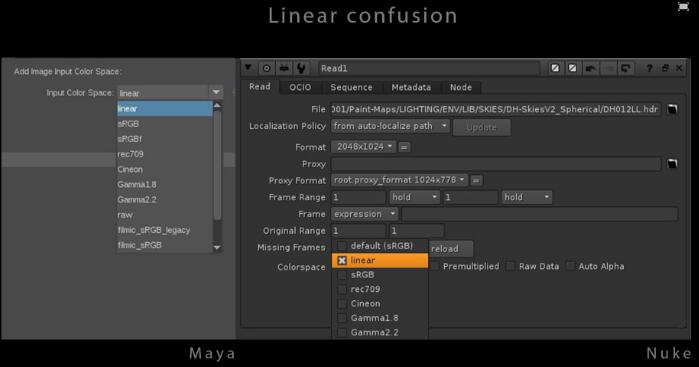The width and height of the screenshot is (699, 367).
Task: Click the icon left of the wrench in Read1 header
Action: (284, 68)
